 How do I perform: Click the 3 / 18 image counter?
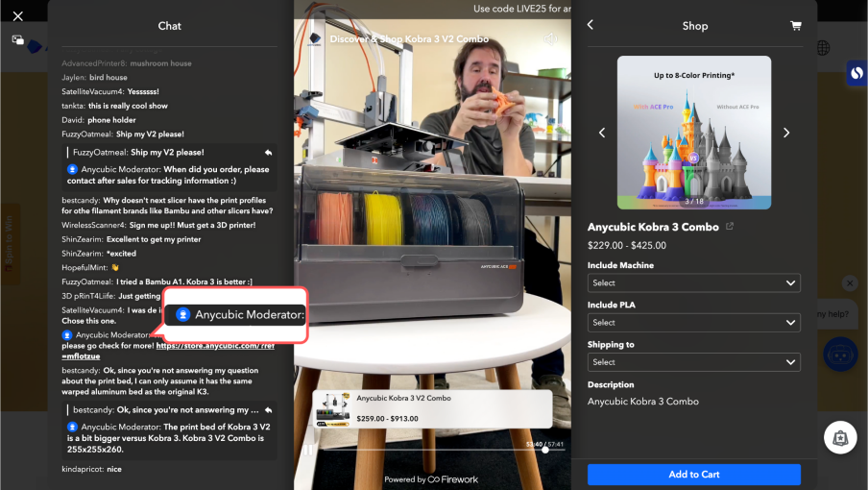point(693,202)
